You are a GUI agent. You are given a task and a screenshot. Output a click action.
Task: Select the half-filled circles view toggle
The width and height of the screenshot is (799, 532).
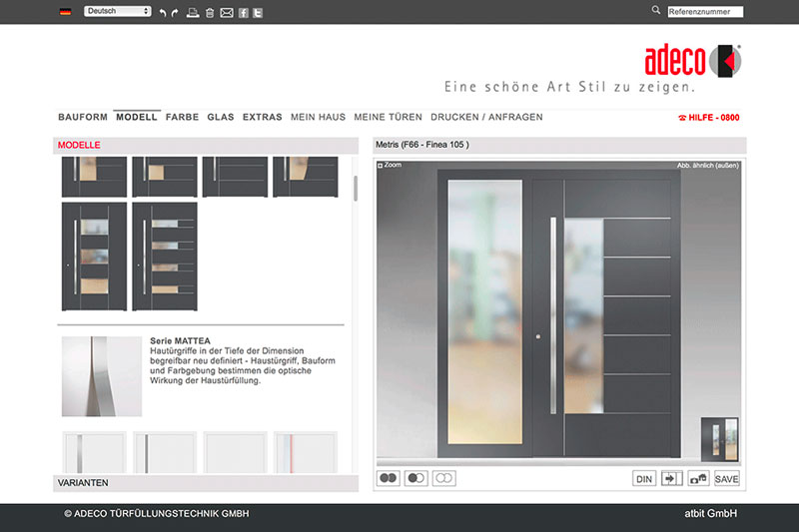(416, 479)
